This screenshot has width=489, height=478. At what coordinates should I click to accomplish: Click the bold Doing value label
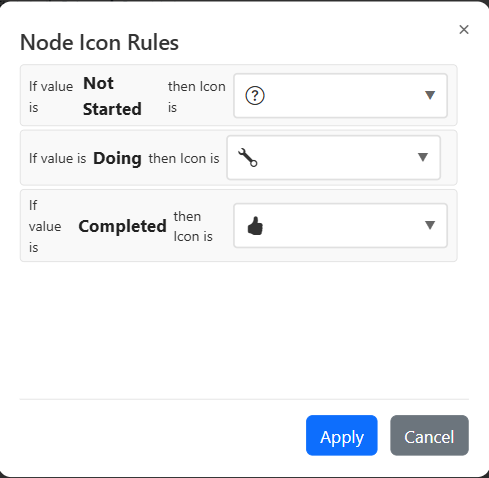click(x=117, y=158)
